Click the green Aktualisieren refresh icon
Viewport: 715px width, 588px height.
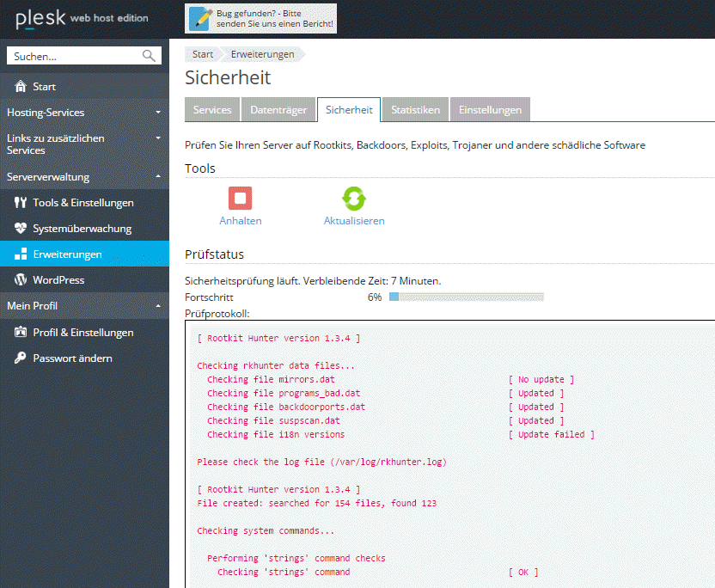tap(354, 199)
